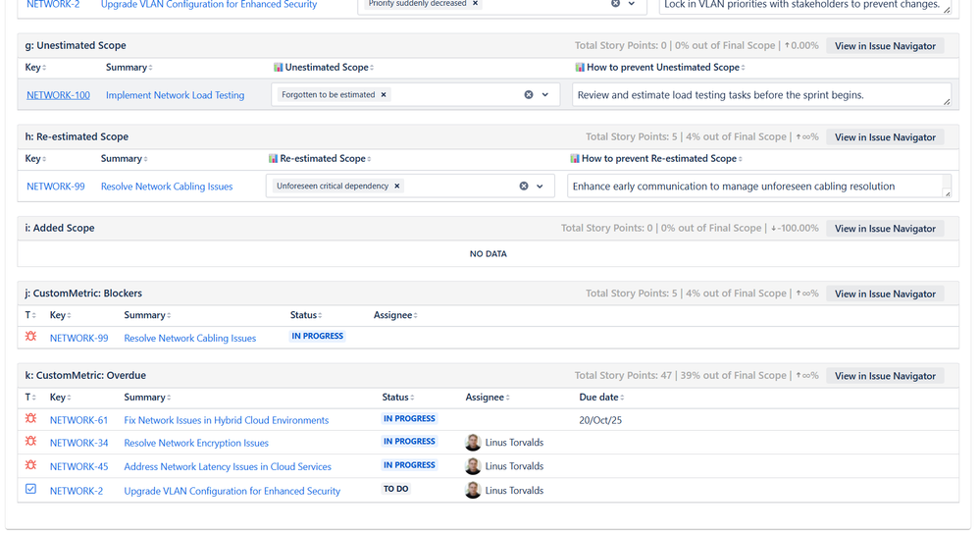This screenshot has height=534, width=980.
Task: Click task type icon for NETWORK-2 in Overdue
Action: click(x=30, y=490)
